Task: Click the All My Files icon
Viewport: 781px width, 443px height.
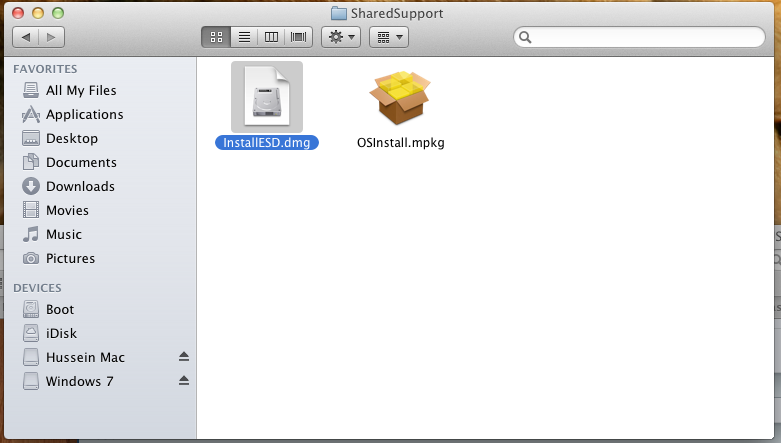Action: 31,90
